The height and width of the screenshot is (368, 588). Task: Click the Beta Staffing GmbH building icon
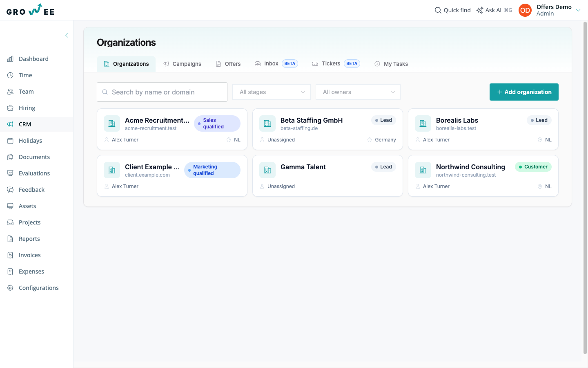coord(267,123)
